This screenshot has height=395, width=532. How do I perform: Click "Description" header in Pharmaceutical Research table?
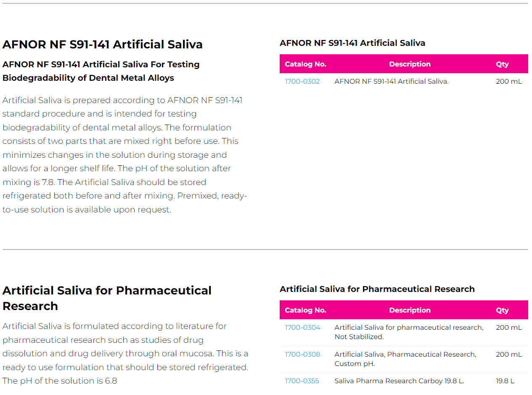410,310
